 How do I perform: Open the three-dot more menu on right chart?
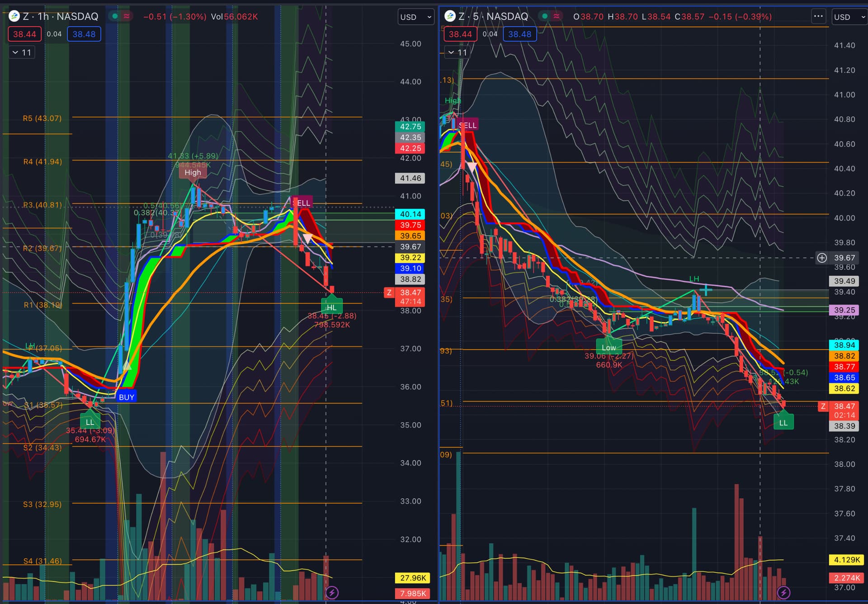[818, 16]
